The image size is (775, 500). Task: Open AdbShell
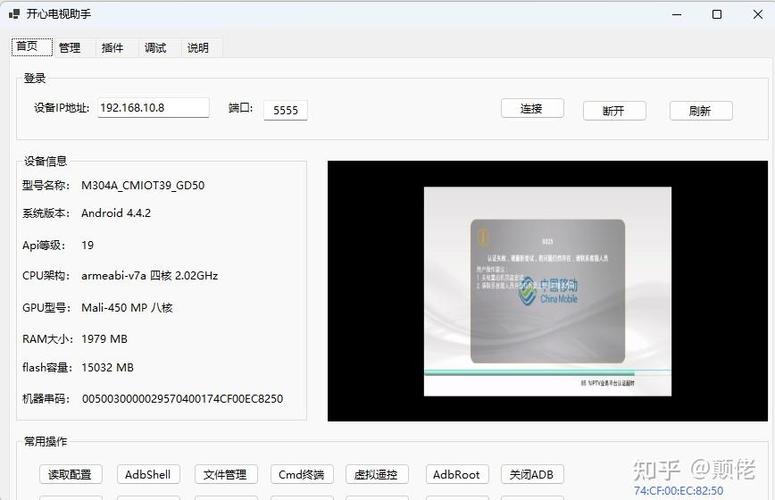pyautogui.click(x=148, y=474)
